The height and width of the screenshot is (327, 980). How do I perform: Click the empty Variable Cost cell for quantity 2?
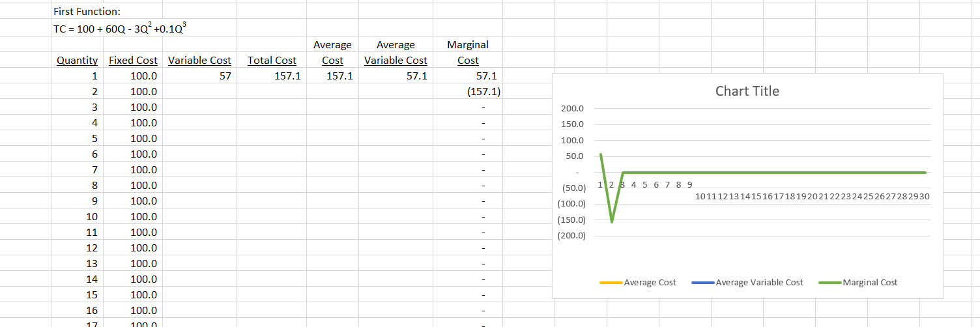coord(199,92)
